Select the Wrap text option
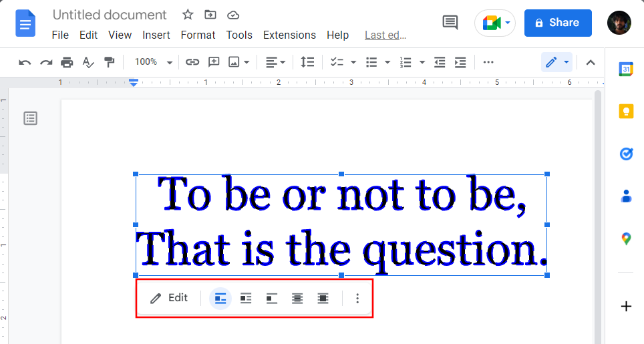 [246, 299]
